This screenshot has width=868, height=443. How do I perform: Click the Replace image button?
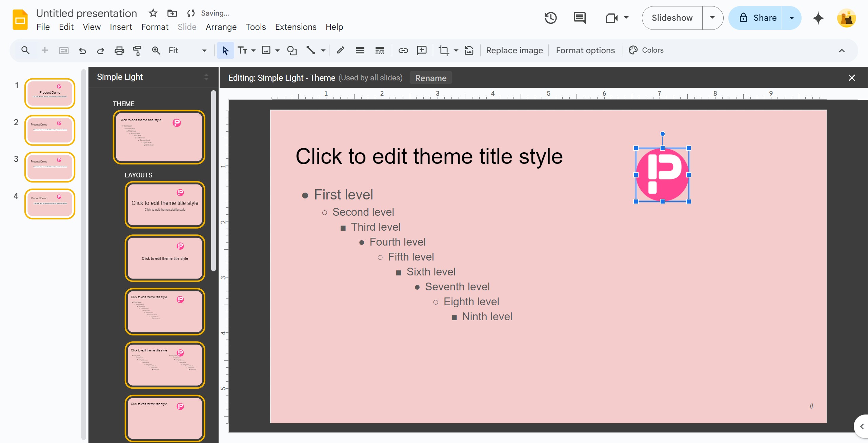tap(514, 51)
